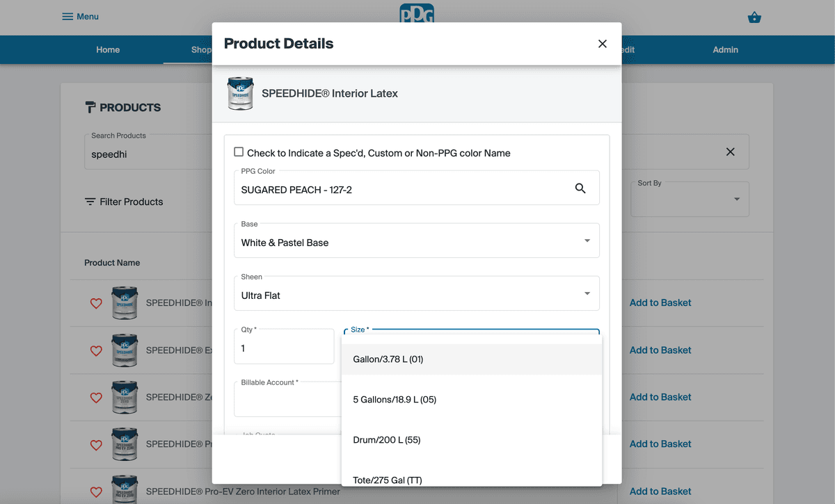835x504 pixels.
Task: Select the 5 Gallons/18.9 L size option
Action: click(x=395, y=399)
